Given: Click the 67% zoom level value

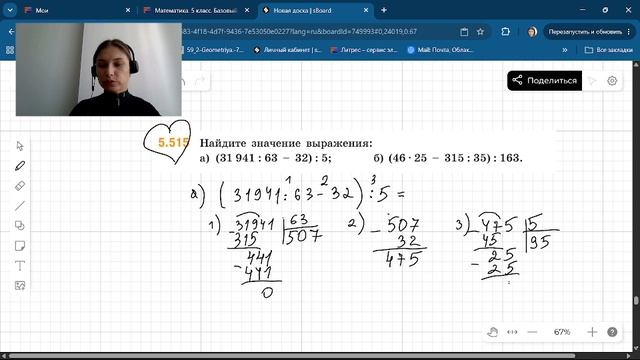Looking at the screenshot, I should [562, 332].
